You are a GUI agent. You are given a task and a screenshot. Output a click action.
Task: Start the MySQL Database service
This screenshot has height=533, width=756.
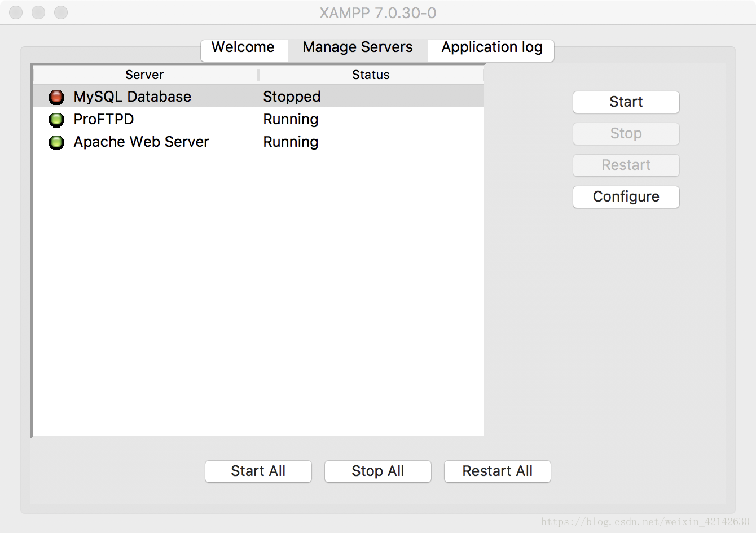(x=626, y=102)
